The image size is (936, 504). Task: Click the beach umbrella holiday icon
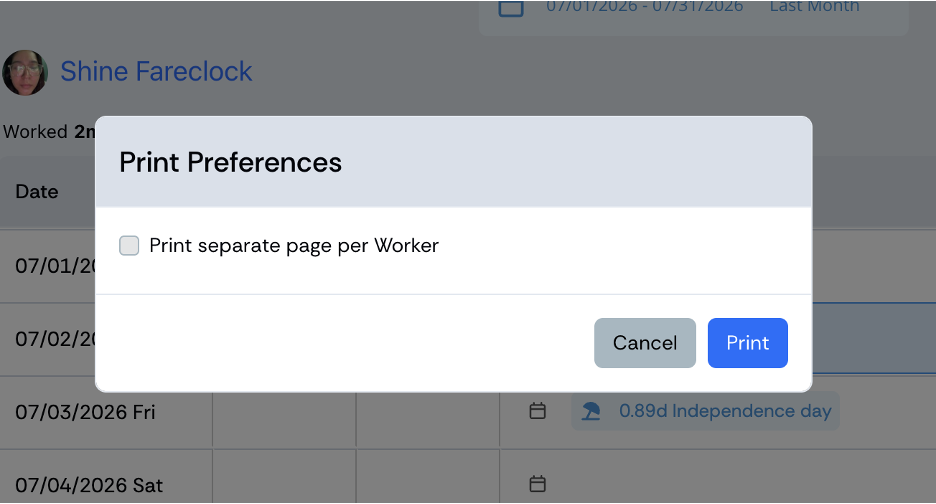coord(590,411)
